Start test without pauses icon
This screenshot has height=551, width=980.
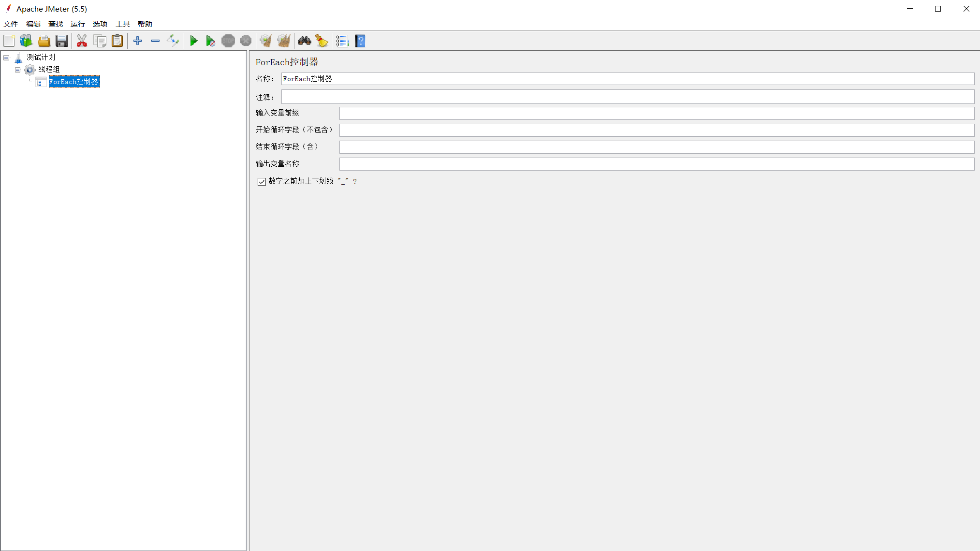pos(210,41)
